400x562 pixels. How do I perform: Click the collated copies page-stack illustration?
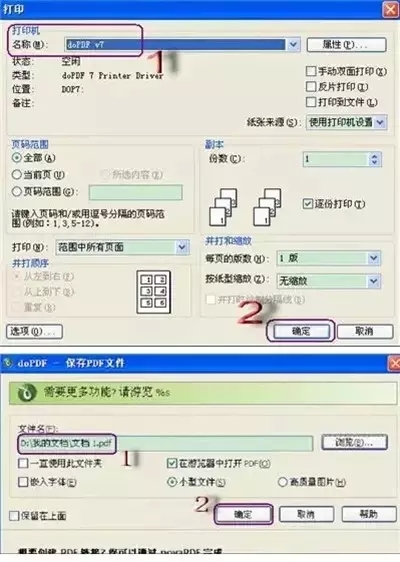pyautogui.click(x=245, y=207)
